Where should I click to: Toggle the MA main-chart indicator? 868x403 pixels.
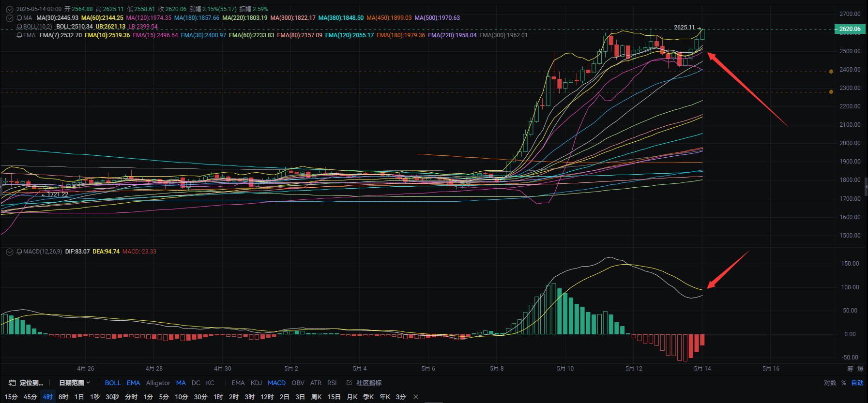(x=181, y=383)
